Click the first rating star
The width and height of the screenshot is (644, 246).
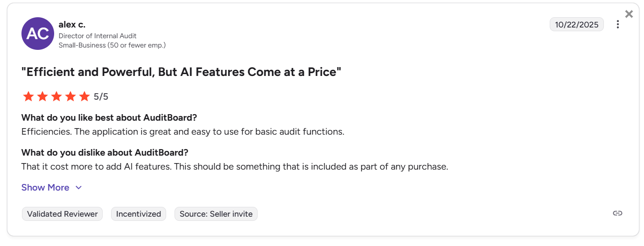(28, 96)
